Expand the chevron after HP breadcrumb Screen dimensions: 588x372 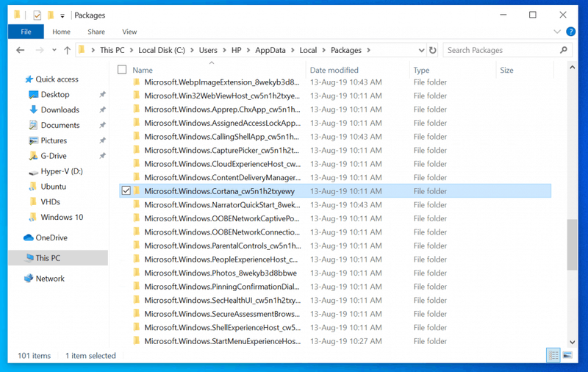(248, 50)
